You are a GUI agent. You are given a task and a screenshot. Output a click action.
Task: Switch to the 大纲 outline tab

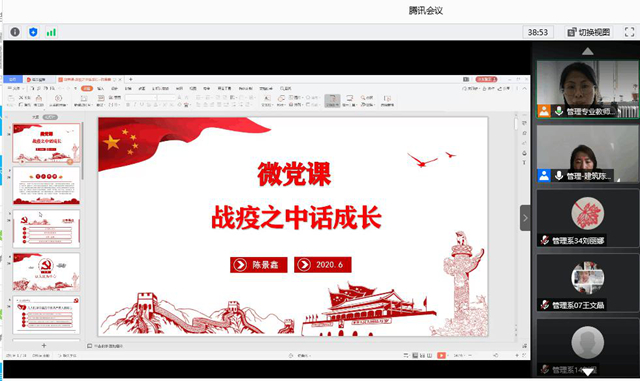(x=36, y=117)
